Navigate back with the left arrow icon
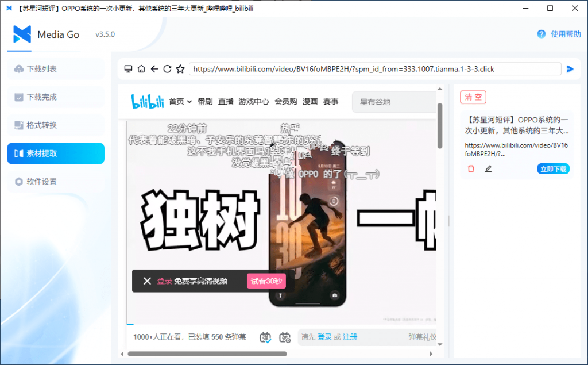 pos(154,69)
